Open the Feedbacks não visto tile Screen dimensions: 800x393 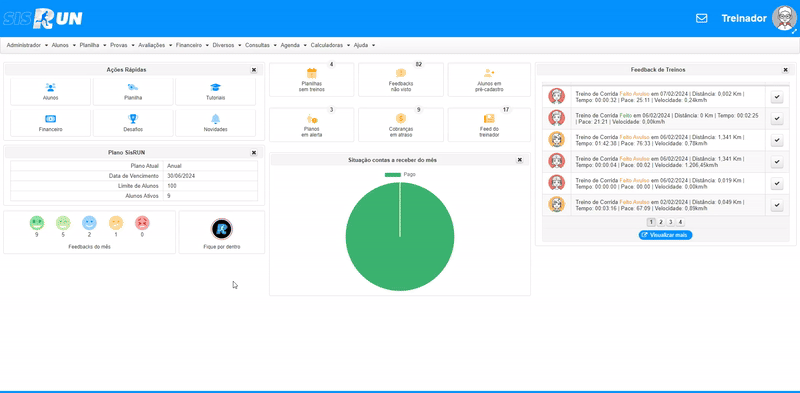tap(401, 81)
